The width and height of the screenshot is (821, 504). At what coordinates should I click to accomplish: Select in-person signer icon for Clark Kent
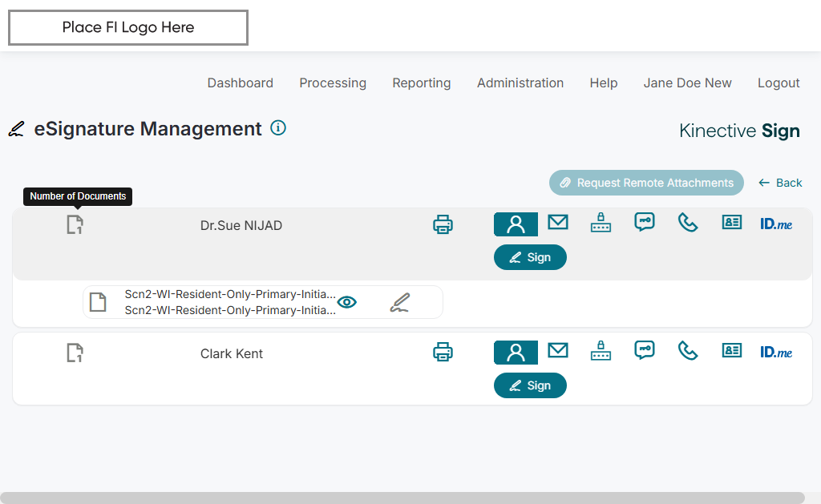click(x=516, y=353)
